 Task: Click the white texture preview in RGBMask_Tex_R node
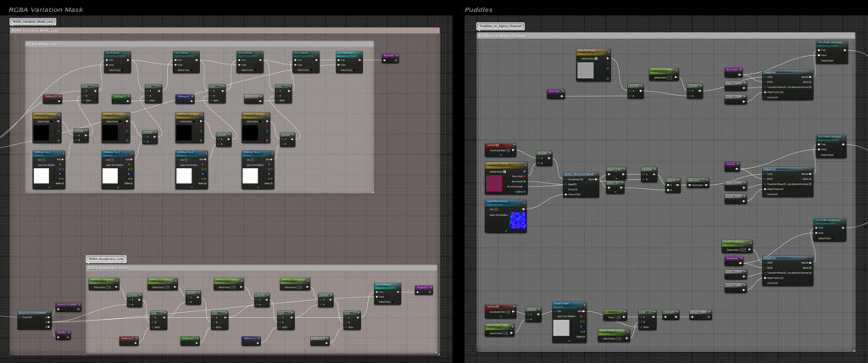(42, 176)
